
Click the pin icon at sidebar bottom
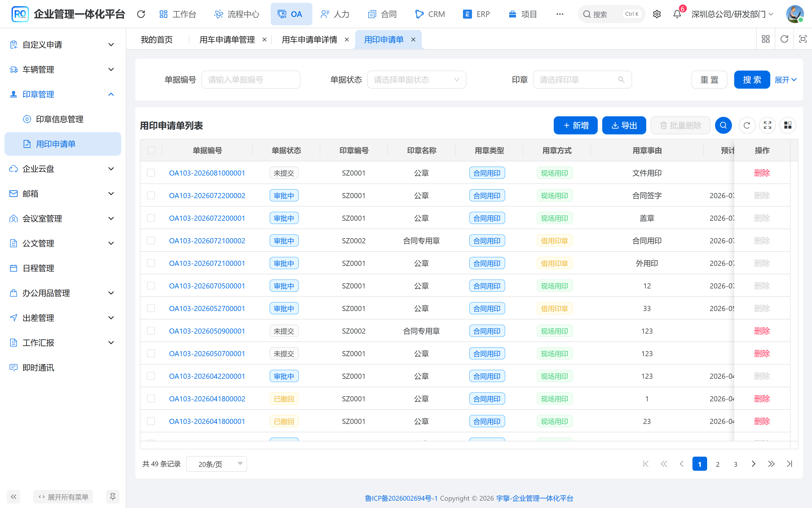click(113, 497)
